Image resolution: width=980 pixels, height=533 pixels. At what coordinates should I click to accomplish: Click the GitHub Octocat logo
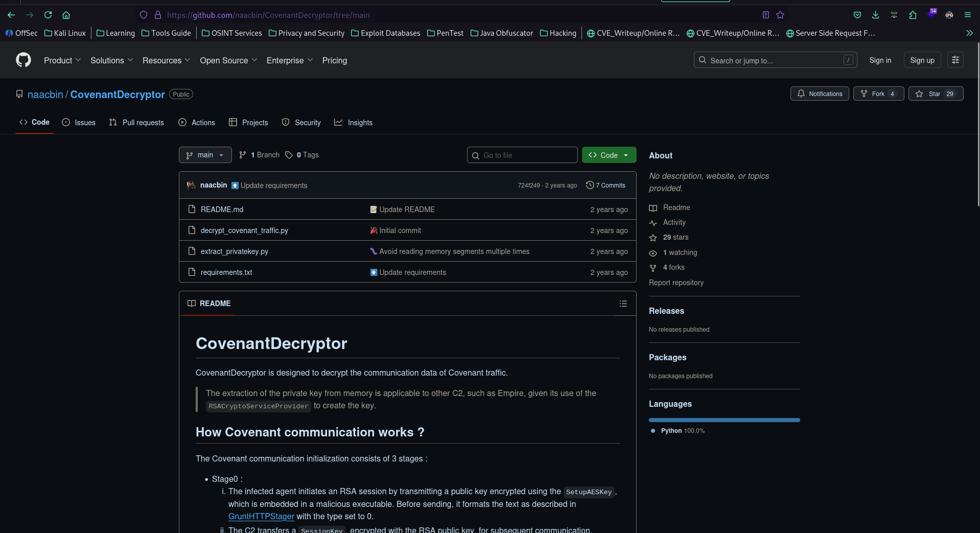pyautogui.click(x=24, y=60)
